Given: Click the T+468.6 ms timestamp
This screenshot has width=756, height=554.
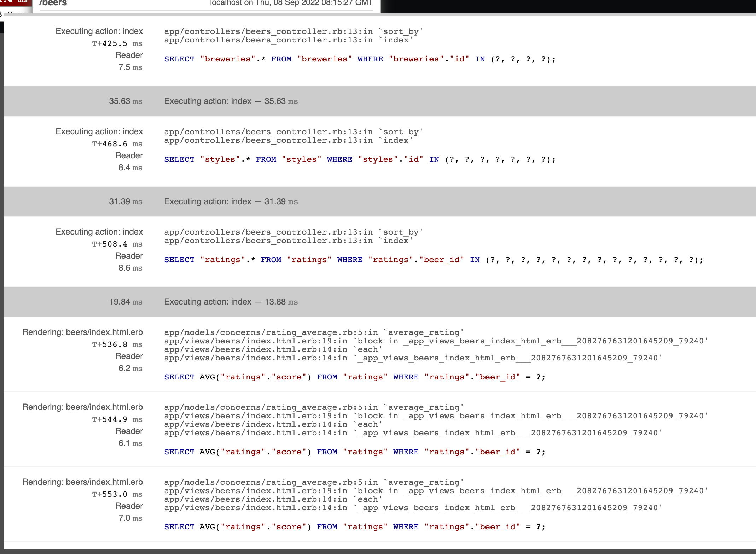Looking at the screenshot, I should point(117,144).
